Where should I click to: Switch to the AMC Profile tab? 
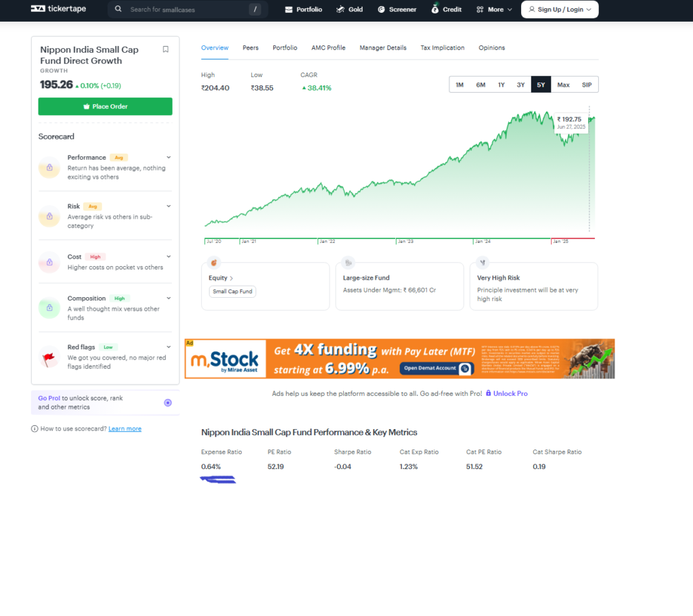(328, 48)
